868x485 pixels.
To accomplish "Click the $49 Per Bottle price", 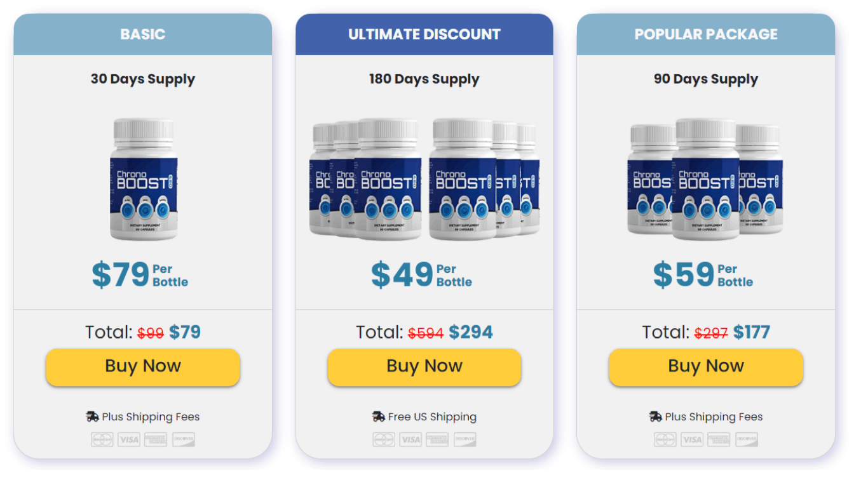I will (422, 275).
